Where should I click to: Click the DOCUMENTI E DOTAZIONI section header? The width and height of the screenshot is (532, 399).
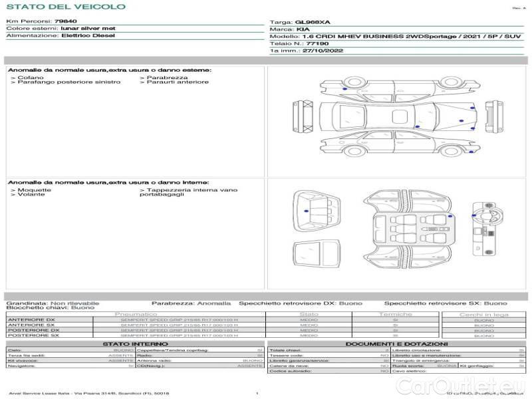tap(396, 344)
